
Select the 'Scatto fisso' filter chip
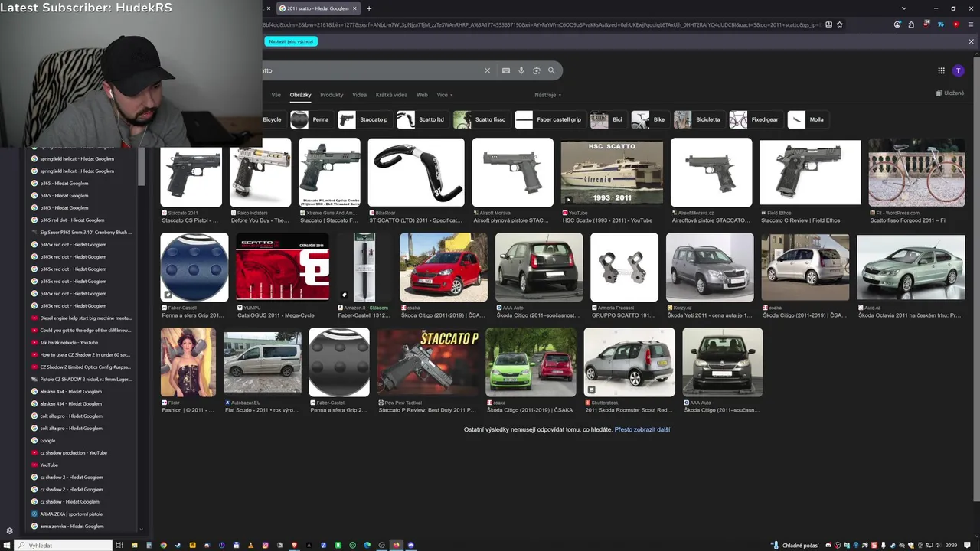click(481, 119)
